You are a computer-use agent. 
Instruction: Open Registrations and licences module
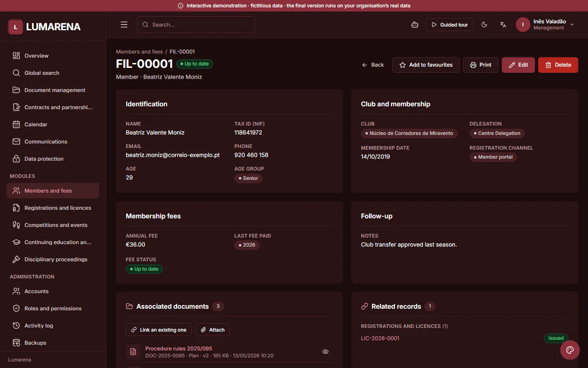click(53, 208)
